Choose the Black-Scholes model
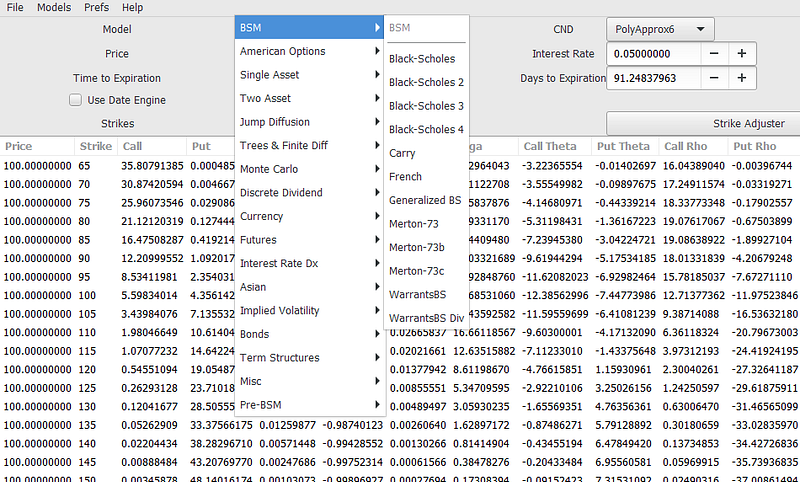This screenshot has height=482, width=800. click(x=426, y=59)
